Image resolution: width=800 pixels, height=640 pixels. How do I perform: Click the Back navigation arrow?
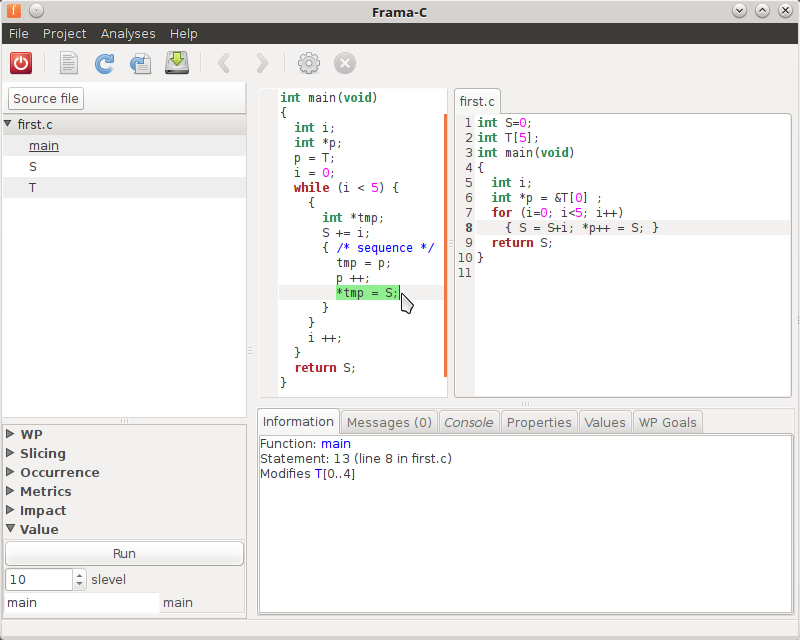click(224, 63)
